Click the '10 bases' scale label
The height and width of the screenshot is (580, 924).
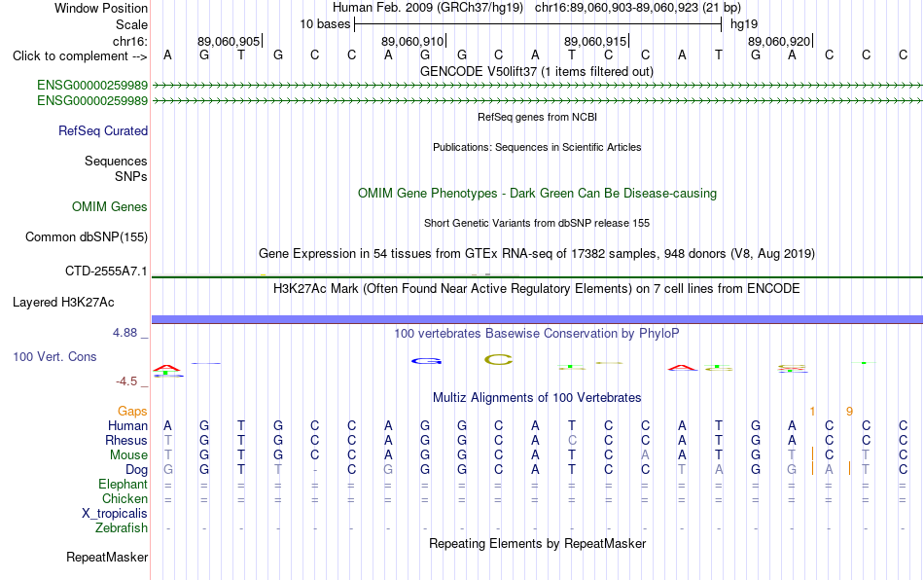(x=325, y=24)
